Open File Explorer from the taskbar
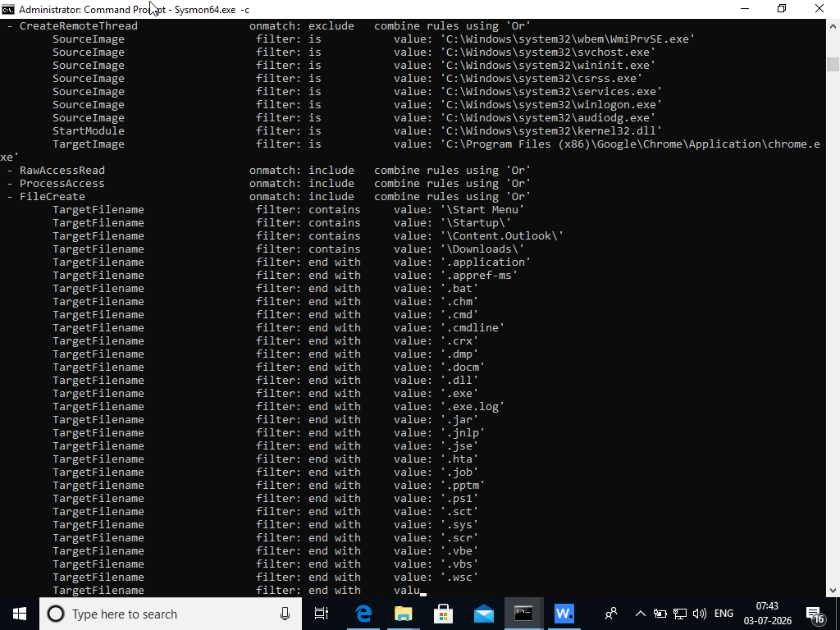 coord(404,614)
